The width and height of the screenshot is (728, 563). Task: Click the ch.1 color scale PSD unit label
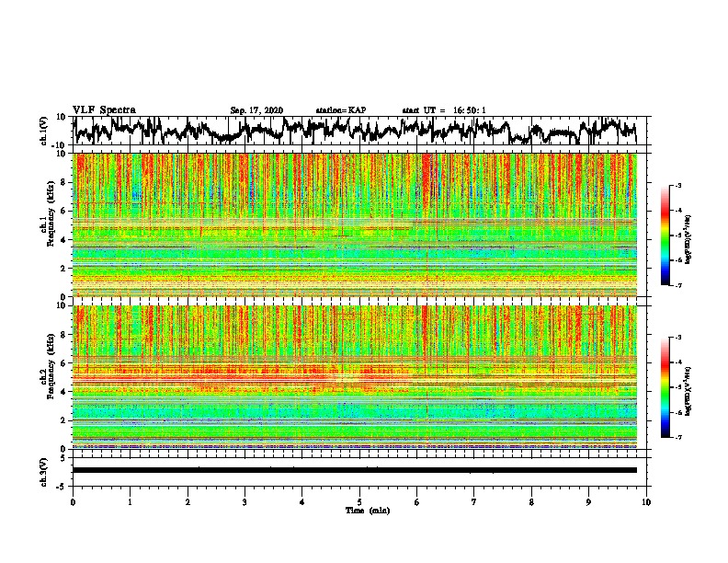pos(688,239)
